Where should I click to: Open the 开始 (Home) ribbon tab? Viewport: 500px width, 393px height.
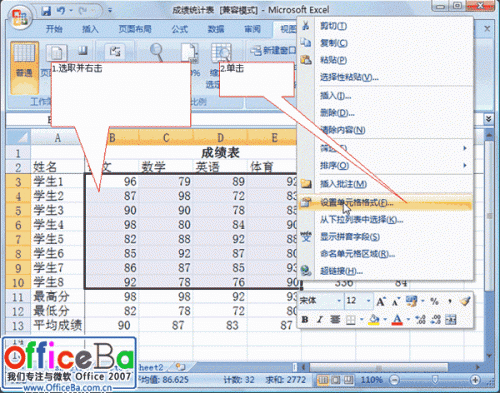click(x=54, y=29)
